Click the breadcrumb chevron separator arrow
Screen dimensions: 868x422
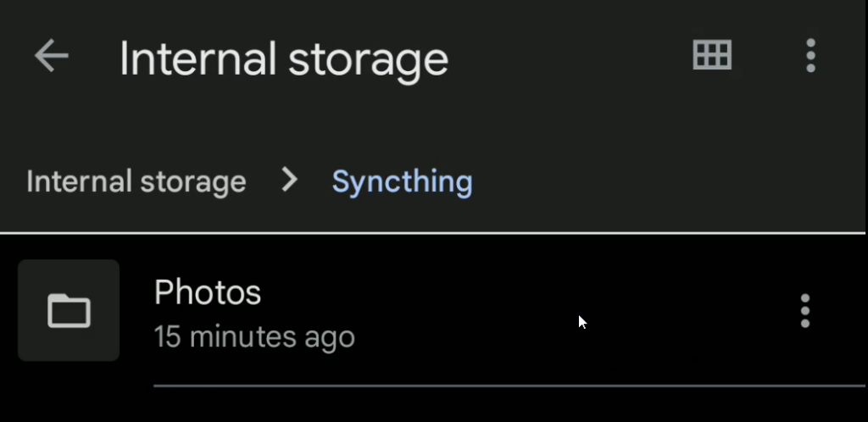(x=289, y=180)
